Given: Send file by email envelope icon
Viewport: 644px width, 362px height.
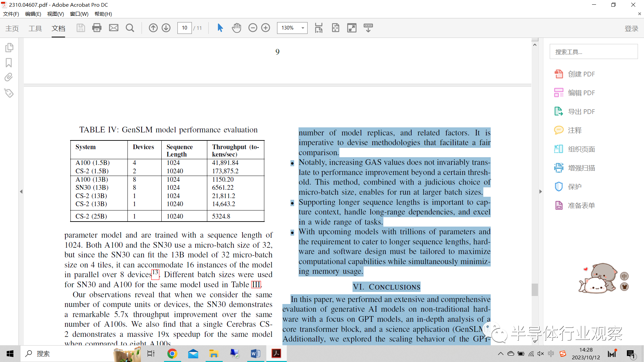Looking at the screenshot, I should 114,28.
